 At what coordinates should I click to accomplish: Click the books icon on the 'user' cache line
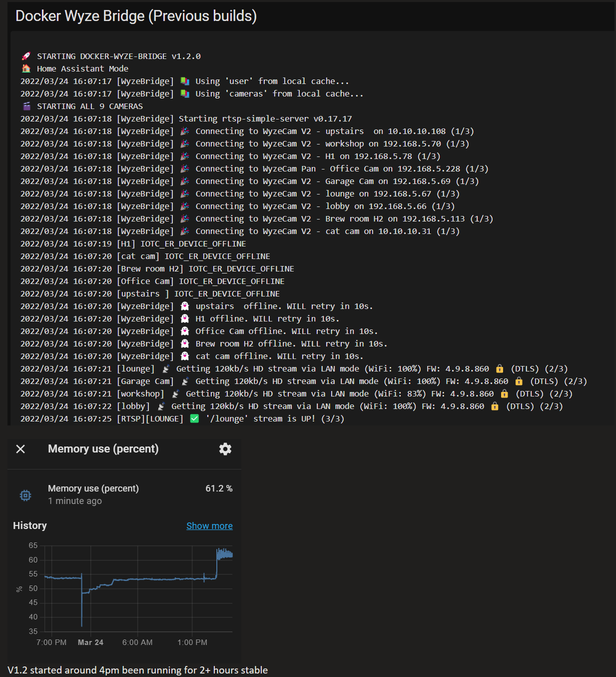[185, 80]
